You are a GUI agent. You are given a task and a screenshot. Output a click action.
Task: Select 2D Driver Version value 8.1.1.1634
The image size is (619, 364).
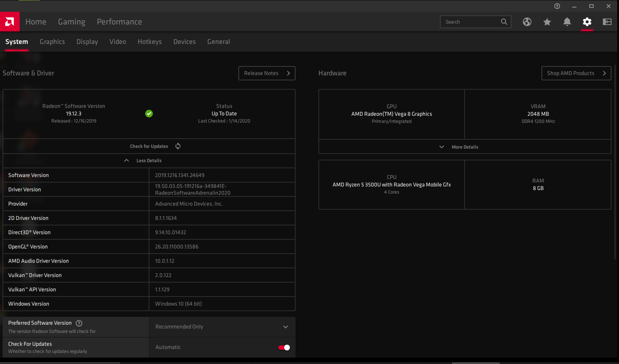pyautogui.click(x=166, y=218)
